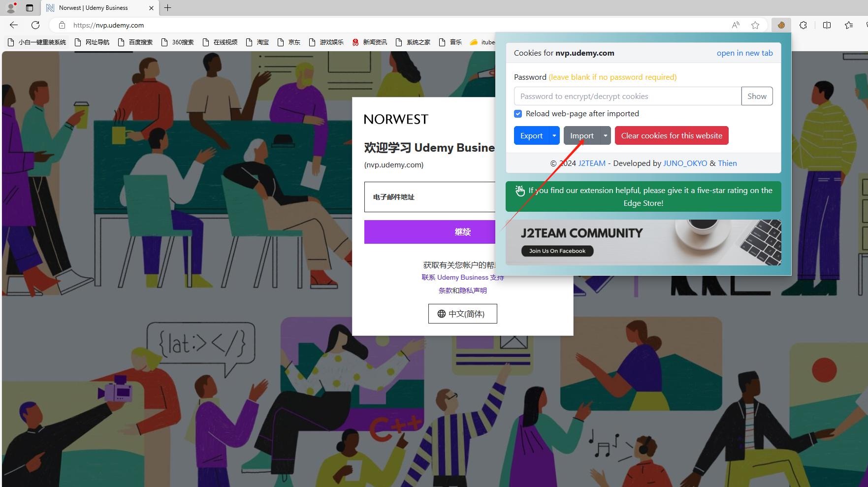This screenshot has width=868, height=487.
Task: Open 联系 Udemy Business 支持 link
Action: (x=463, y=278)
